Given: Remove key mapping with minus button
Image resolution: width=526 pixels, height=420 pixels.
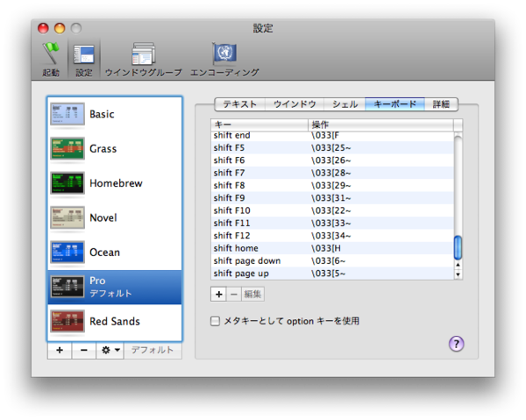Looking at the screenshot, I should (x=234, y=295).
